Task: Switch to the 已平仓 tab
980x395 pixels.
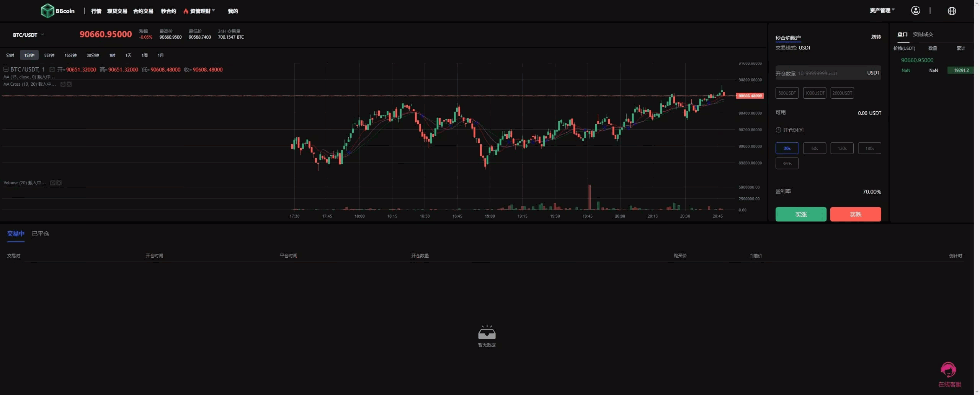Action: (x=41, y=234)
